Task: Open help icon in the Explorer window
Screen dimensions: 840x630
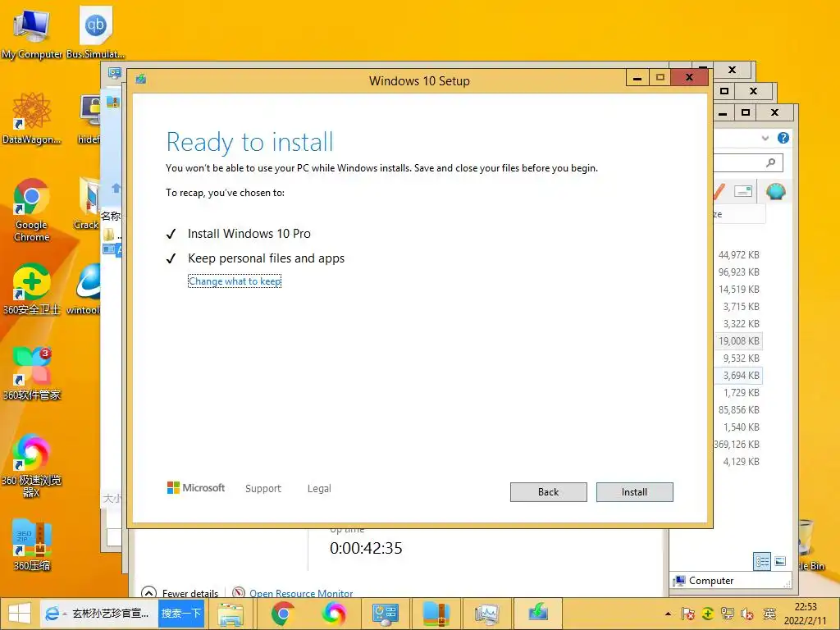Action: (x=783, y=138)
